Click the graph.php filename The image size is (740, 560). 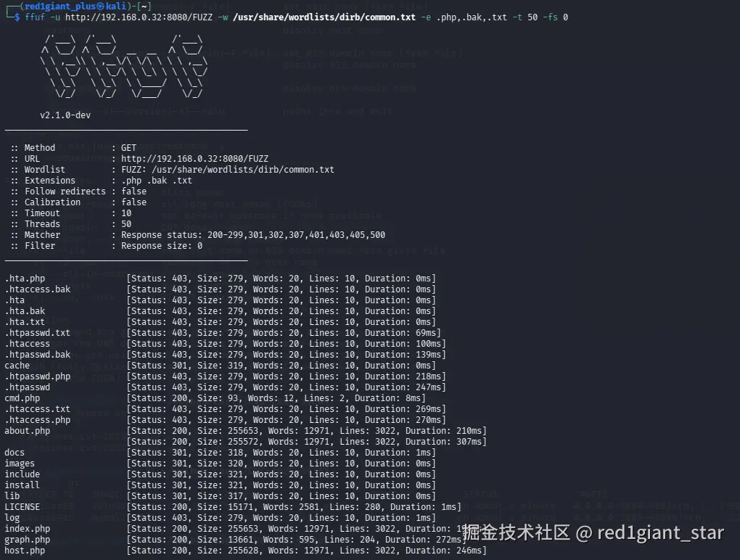click(27, 539)
